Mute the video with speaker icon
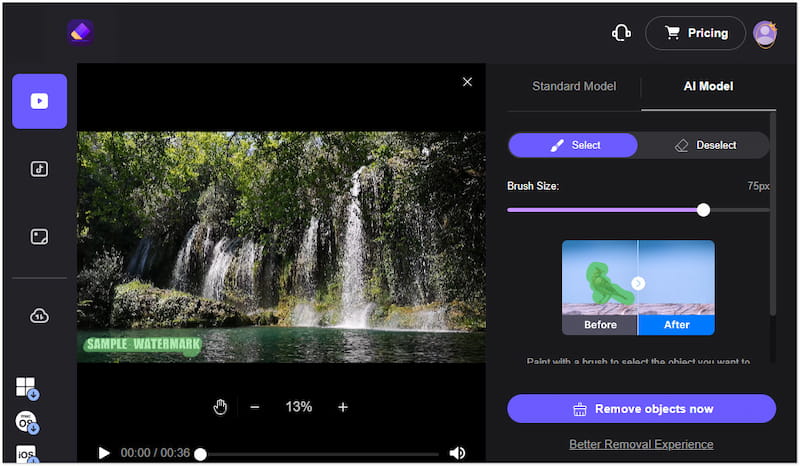800x466 pixels. [x=457, y=453]
